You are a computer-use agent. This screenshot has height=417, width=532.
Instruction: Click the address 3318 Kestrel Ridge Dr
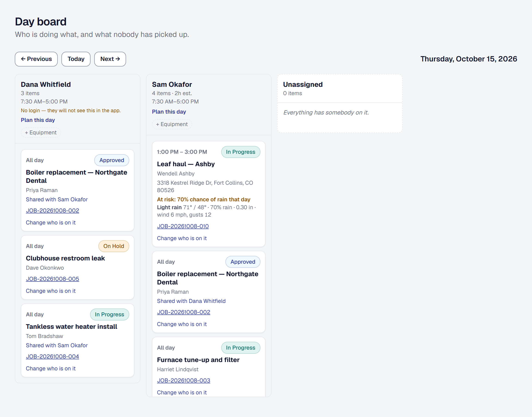click(x=205, y=187)
